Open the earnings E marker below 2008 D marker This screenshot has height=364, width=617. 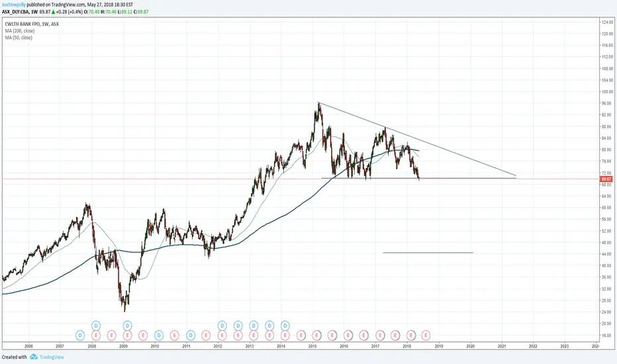(96, 336)
